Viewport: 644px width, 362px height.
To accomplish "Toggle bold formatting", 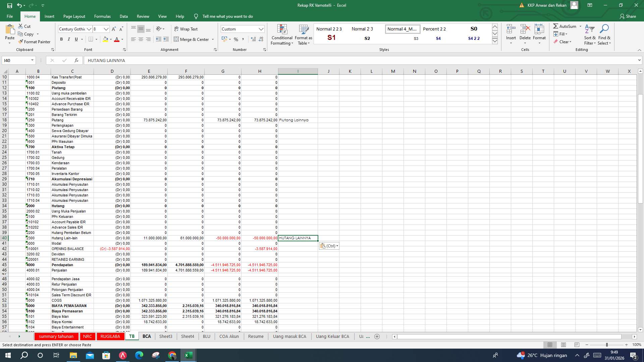I will (x=61, y=39).
